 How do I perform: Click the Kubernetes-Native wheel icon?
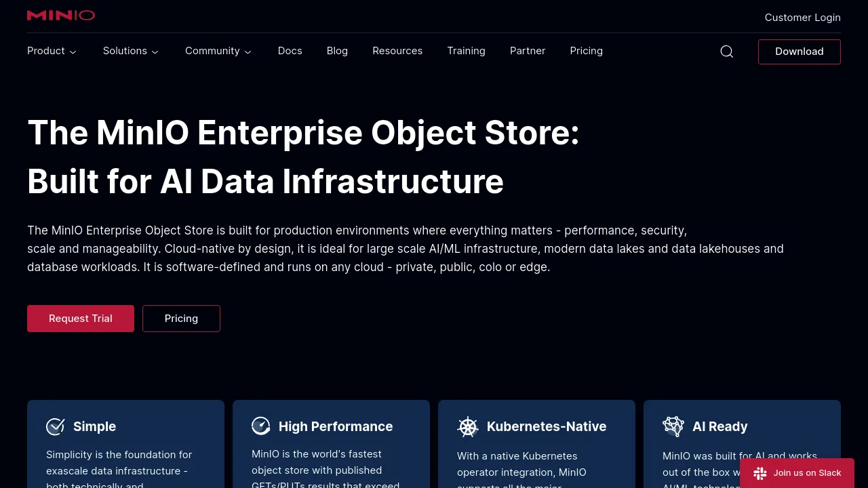(x=468, y=426)
